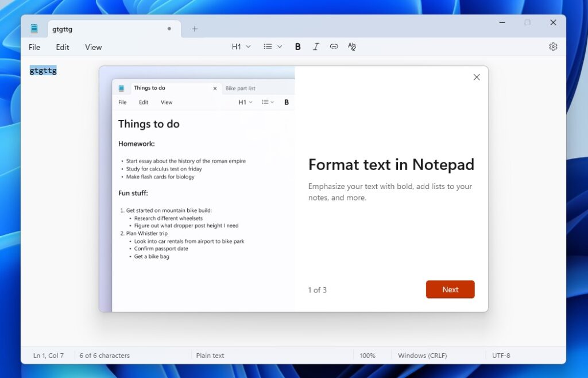This screenshot has width=588, height=378.
Task: Click the Plain text indicator in status bar
Action: click(210, 355)
